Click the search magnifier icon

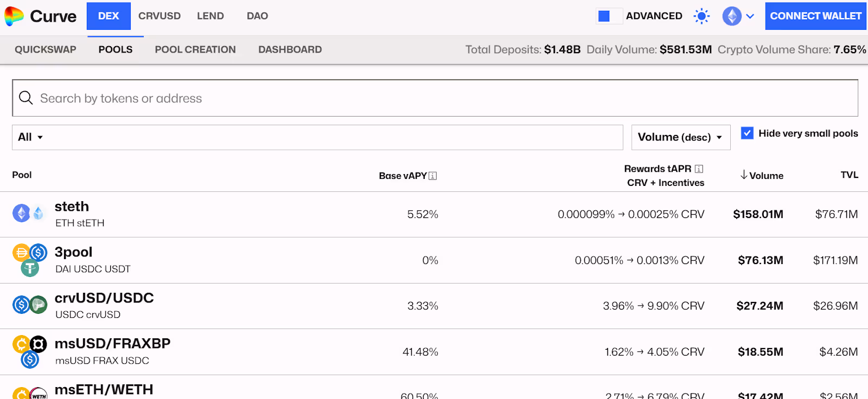pos(25,98)
